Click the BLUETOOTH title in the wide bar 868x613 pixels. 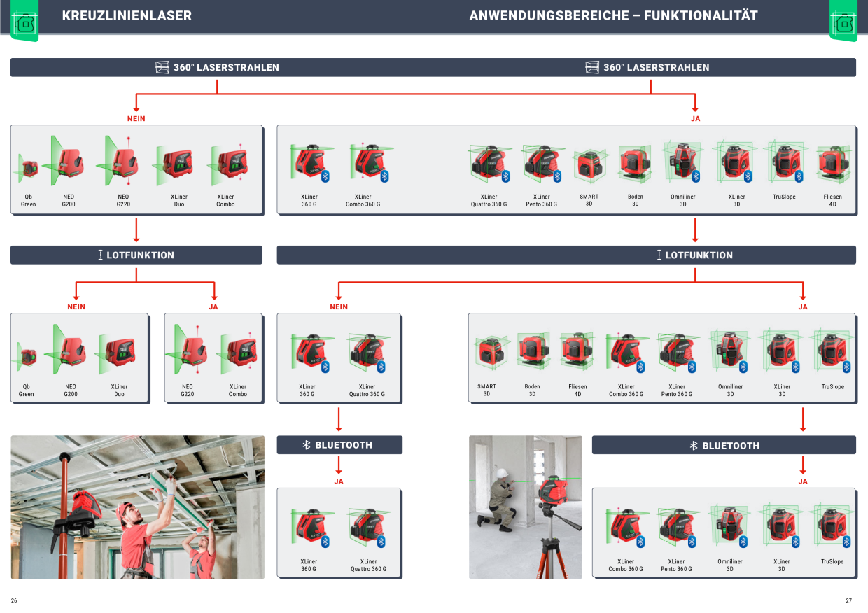(x=731, y=445)
